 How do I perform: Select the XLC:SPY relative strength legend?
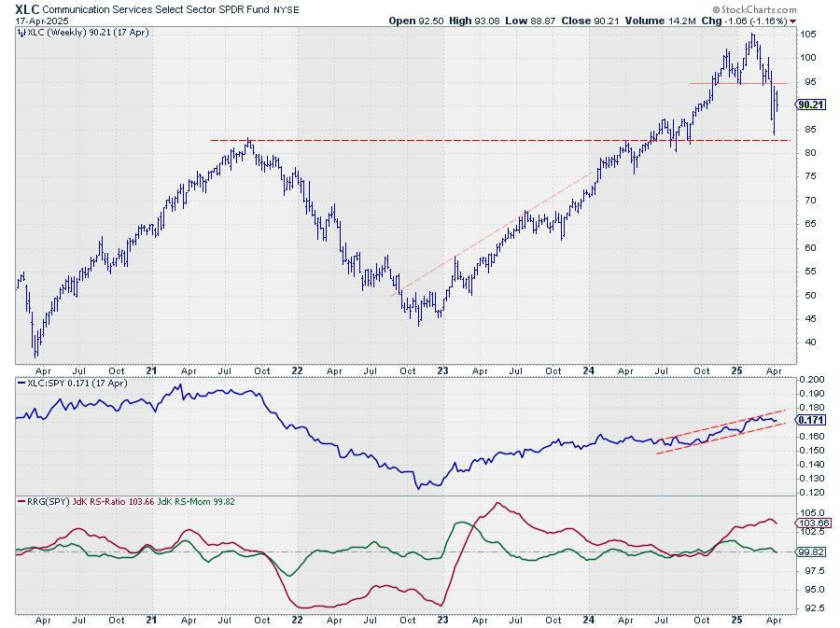click(73, 384)
